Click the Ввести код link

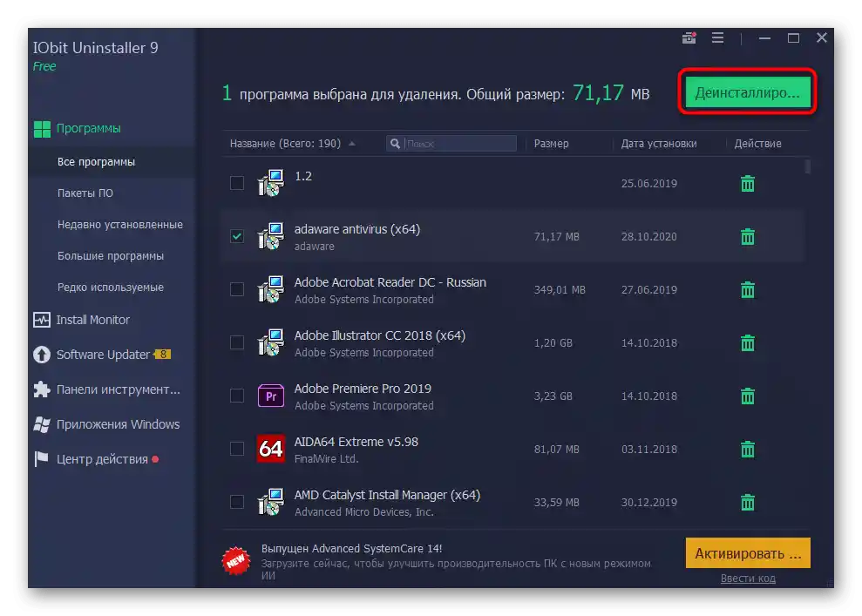click(748, 579)
